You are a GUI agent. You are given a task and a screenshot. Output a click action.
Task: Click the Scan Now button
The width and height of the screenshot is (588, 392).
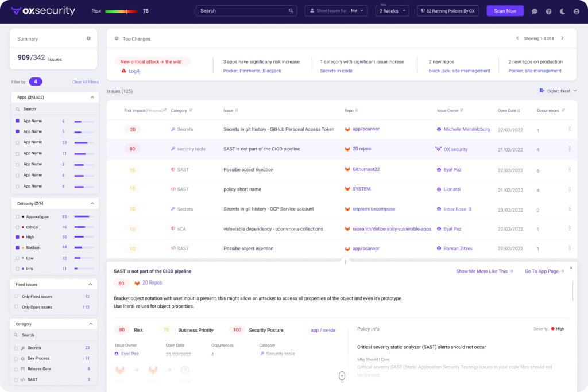(504, 10)
